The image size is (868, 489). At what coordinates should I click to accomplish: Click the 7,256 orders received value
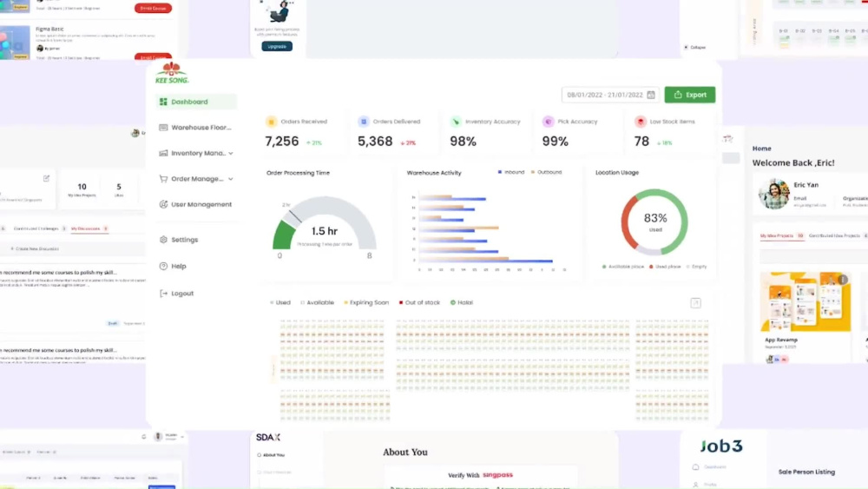[x=282, y=142]
